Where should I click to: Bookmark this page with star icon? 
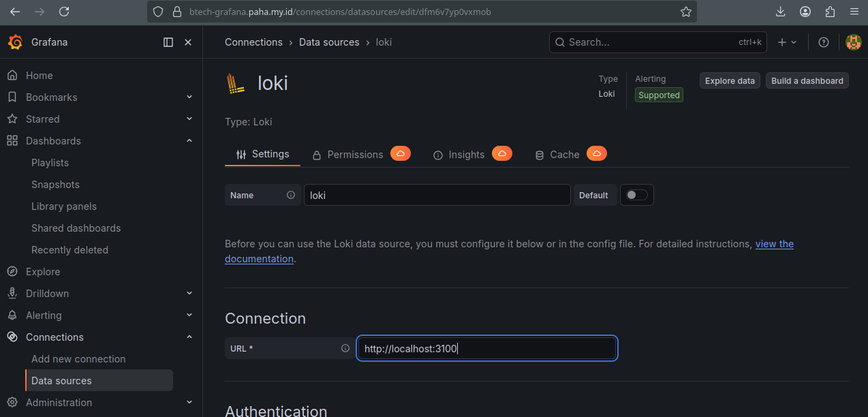686,12
